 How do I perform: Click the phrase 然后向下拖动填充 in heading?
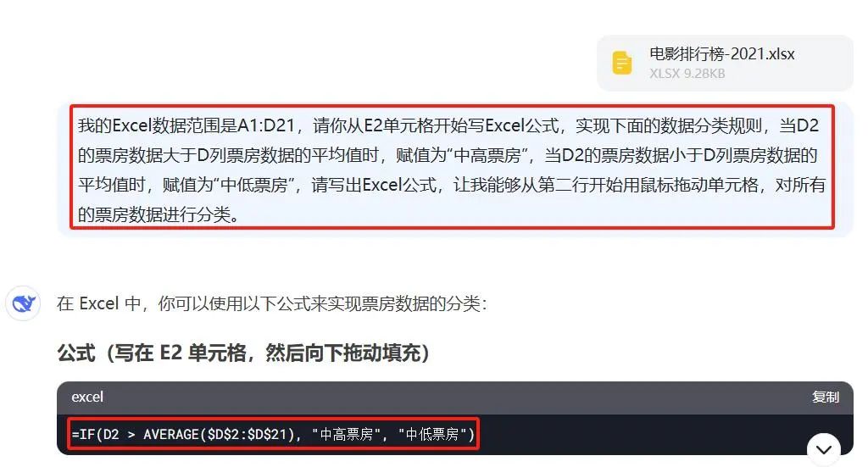tap(342, 353)
